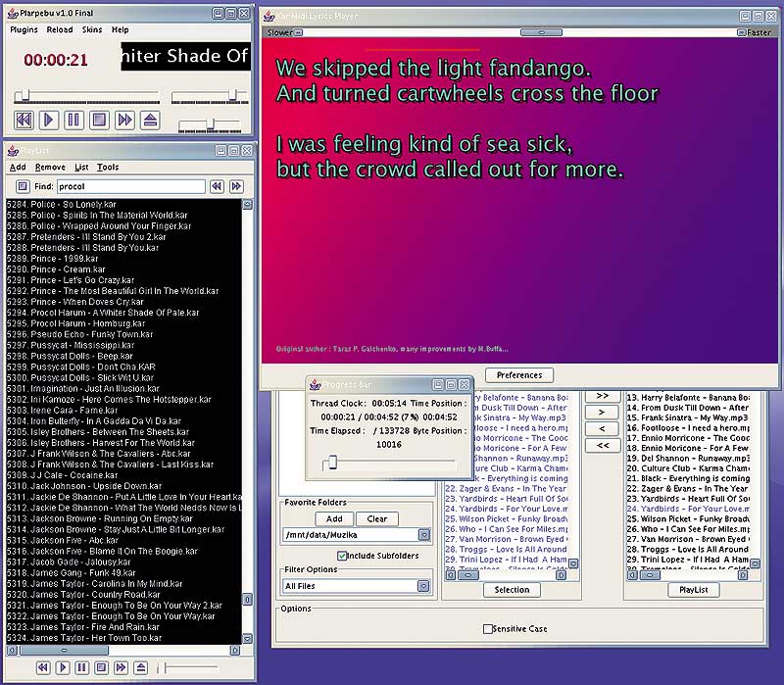Click the previous track button in Plarpebu player
Image resolution: width=784 pixels, height=685 pixels.
click(x=24, y=120)
